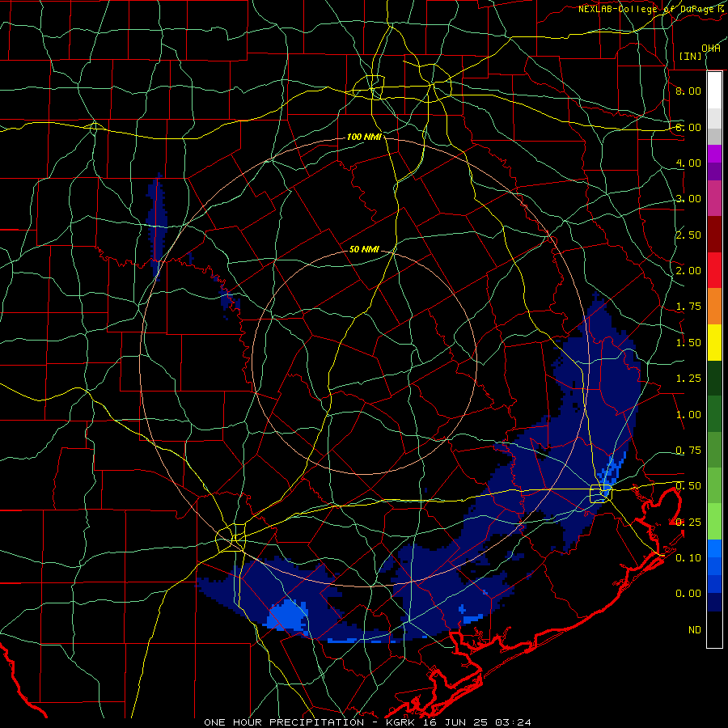Click the OHA product label
This screenshot has width=728, height=728.
click(x=711, y=49)
